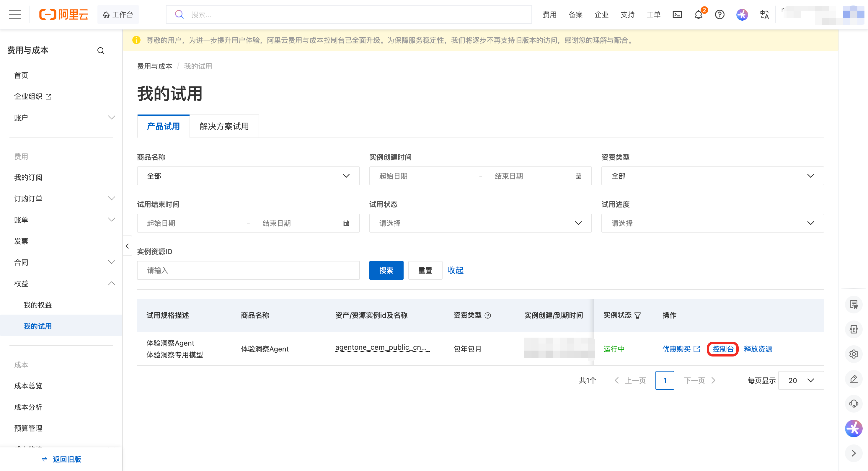Collapse the left sidebar with arrow handle
This screenshot has height=471, width=868.
point(127,246)
